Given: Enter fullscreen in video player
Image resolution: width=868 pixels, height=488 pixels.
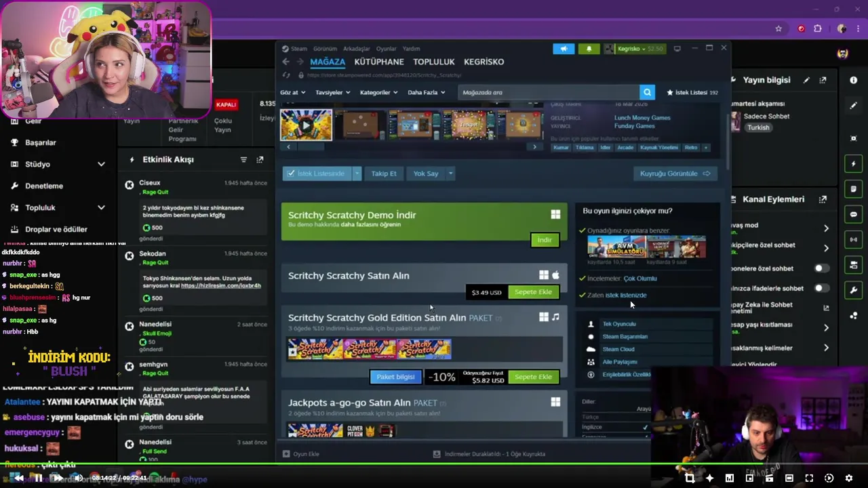Looking at the screenshot, I should pyautogui.click(x=809, y=478).
